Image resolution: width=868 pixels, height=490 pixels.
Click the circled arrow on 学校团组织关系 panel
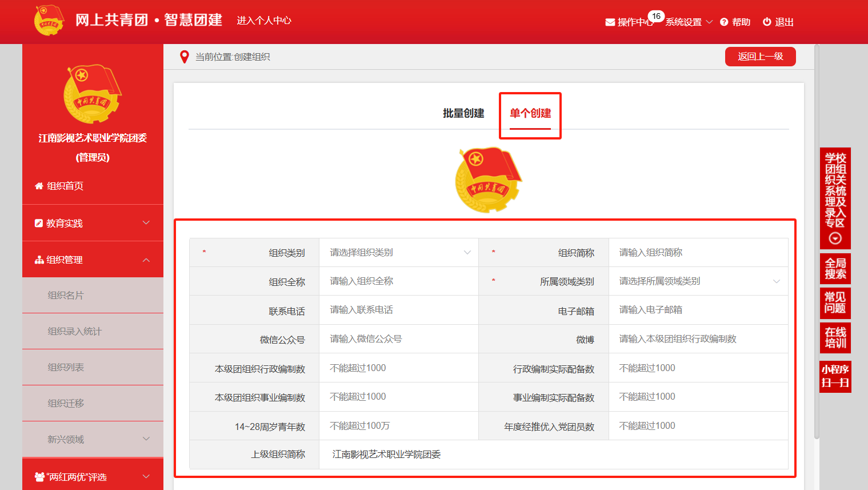point(835,238)
